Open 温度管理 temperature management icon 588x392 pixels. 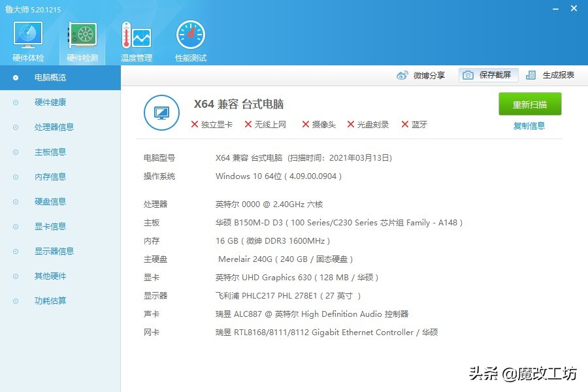point(136,35)
